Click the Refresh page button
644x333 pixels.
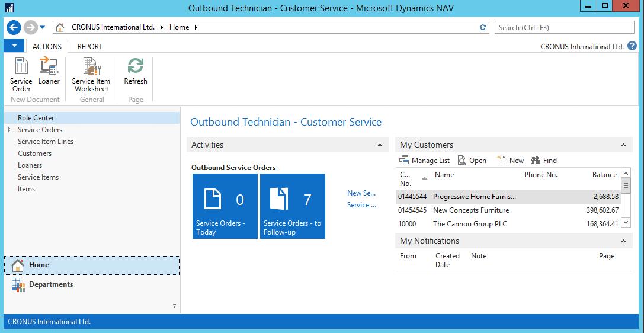(136, 72)
